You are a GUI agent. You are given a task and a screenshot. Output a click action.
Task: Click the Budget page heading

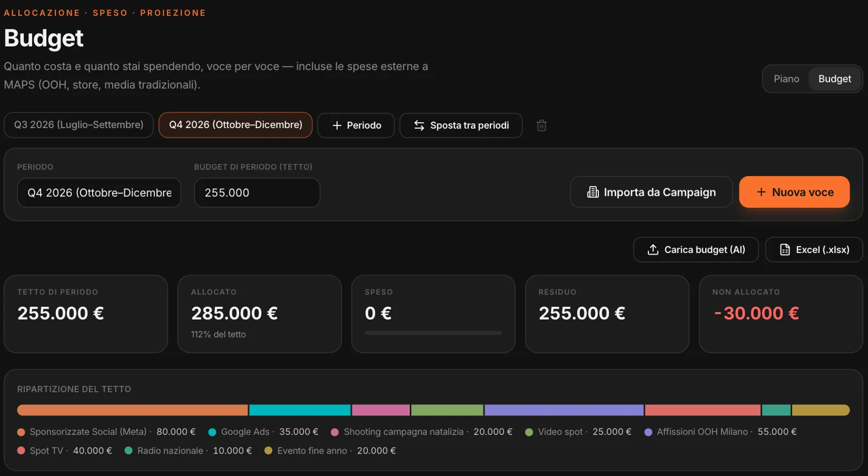point(44,39)
